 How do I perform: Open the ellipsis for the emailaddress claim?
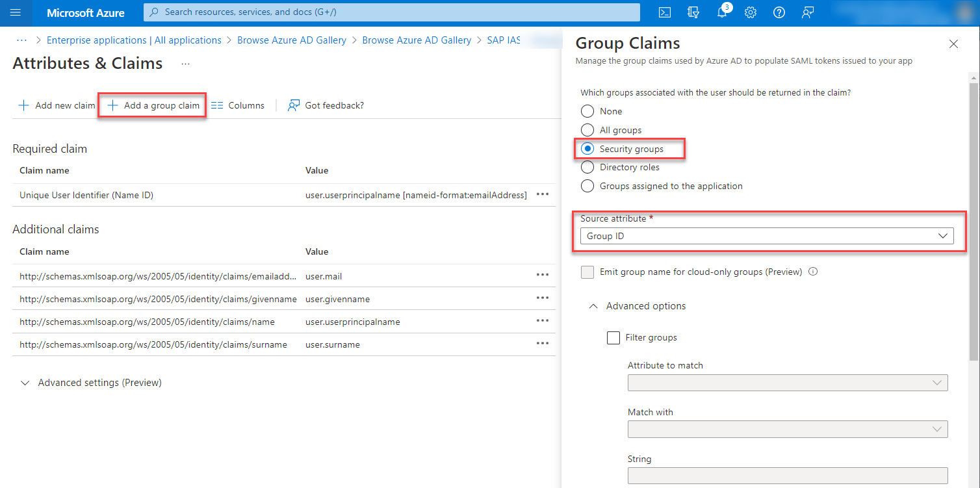[x=543, y=275]
